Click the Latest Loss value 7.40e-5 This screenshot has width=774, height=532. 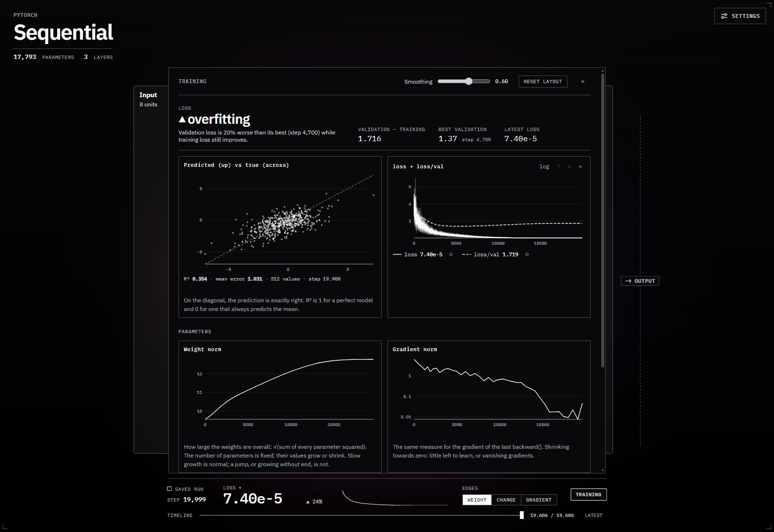[x=521, y=139]
